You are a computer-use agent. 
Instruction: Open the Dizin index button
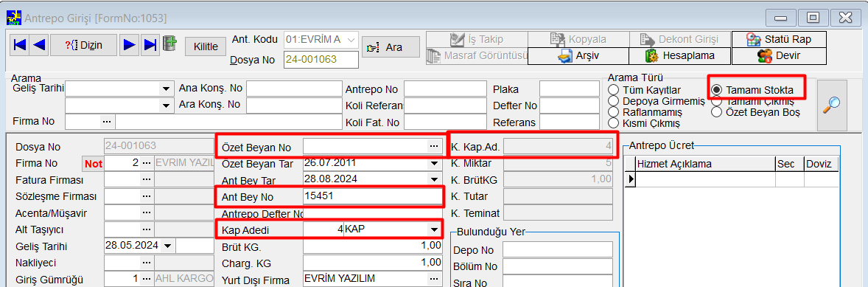(x=83, y=45)
